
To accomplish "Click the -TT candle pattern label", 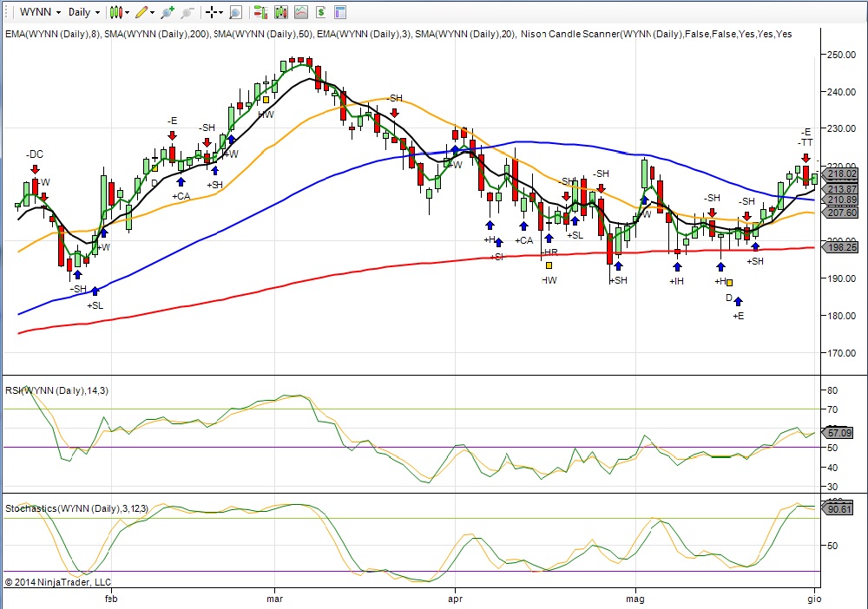I will click(806, 143).
